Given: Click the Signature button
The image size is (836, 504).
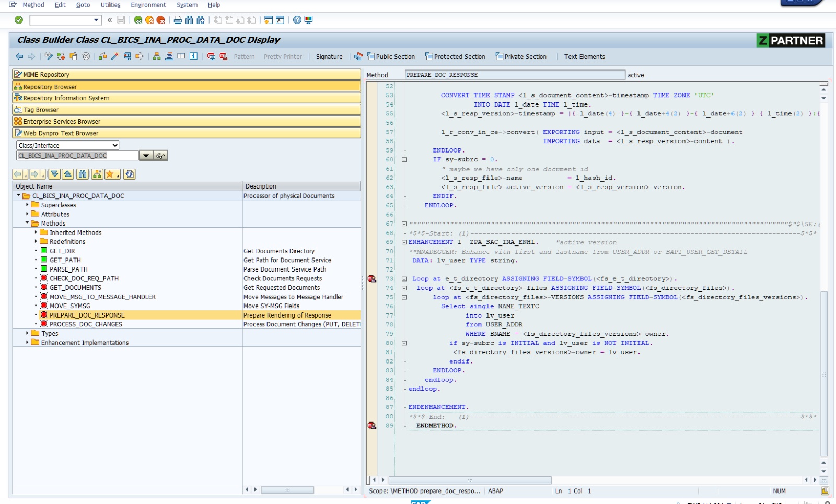Looking at the screenshot, I should 329,57.
